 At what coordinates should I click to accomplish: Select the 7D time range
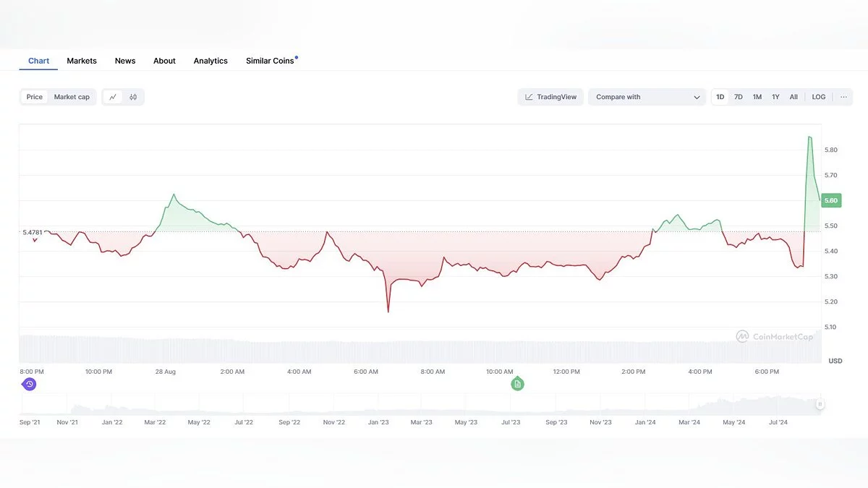[x=739, y=97]
